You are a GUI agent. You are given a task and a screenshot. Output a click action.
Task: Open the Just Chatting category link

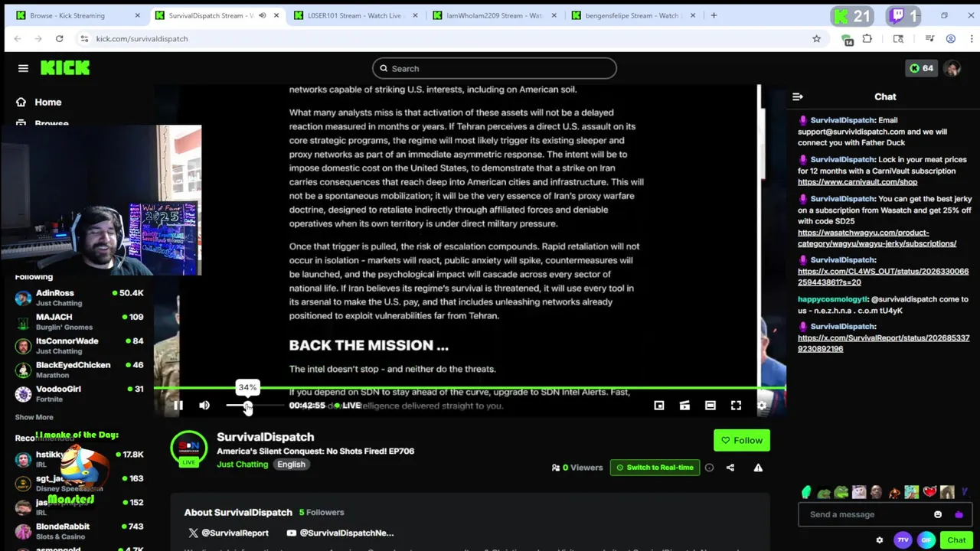coord(242,465)
